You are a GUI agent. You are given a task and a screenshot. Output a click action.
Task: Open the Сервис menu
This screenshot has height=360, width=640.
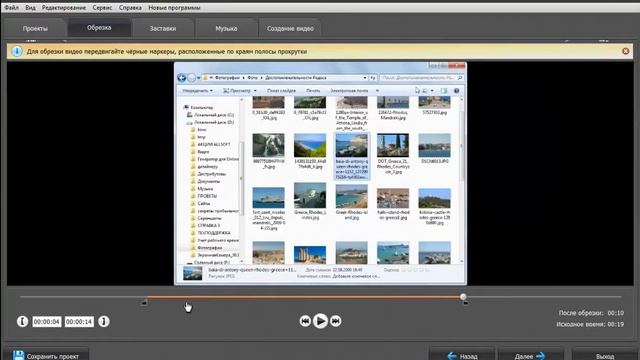coord(102,8)
